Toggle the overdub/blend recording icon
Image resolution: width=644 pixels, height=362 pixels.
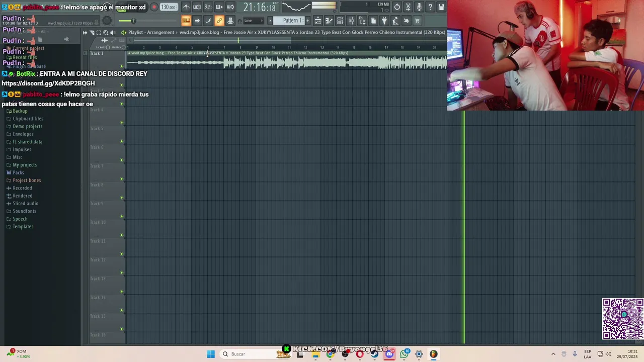click(x=219, y=7)
